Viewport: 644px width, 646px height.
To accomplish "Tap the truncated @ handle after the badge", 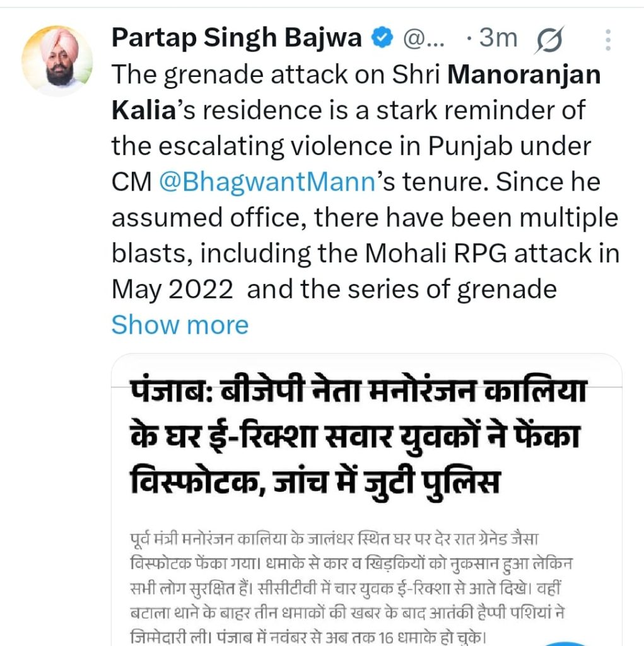I will click(424, 39).
